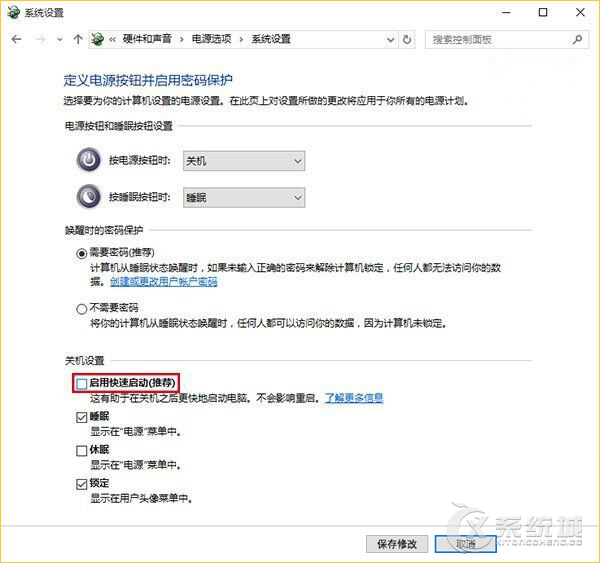Open the 了解更多信息 link
The image size is (600, 563).
[x=354, y=398]
